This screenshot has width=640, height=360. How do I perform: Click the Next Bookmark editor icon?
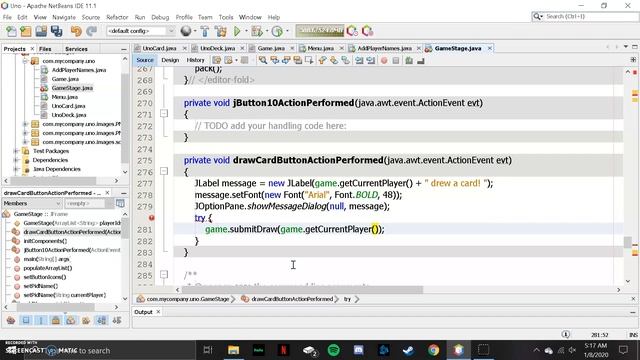click(334, 60)
